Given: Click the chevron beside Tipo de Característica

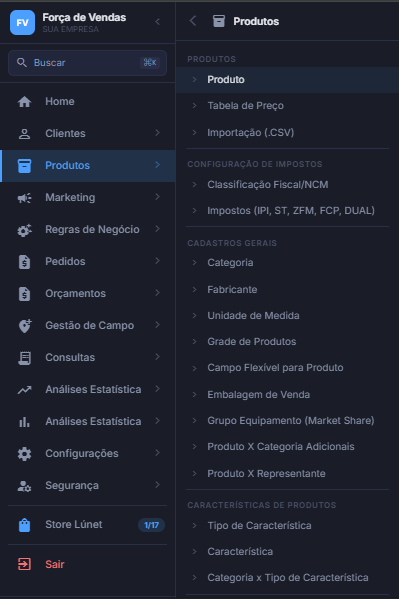Looking at the screenshot, I should point(195,526).
